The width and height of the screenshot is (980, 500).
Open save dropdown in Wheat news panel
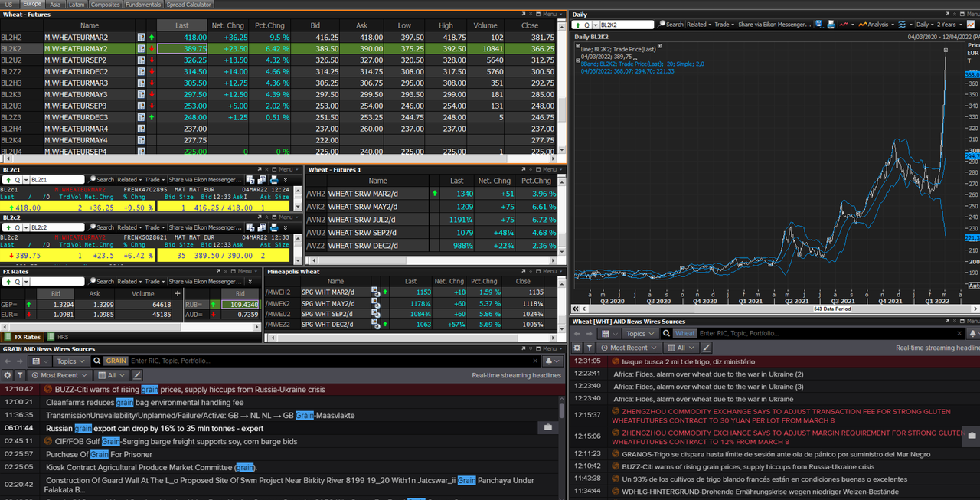coord(609,333)
